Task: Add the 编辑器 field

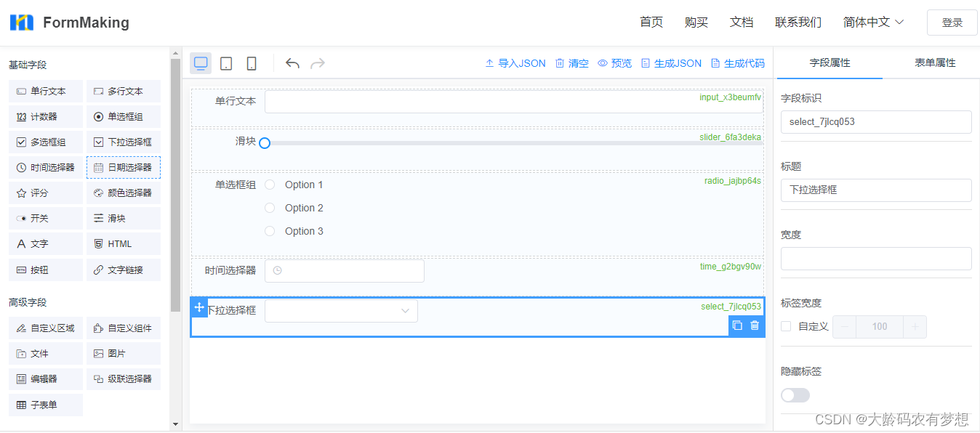Action: click(46, 379)
